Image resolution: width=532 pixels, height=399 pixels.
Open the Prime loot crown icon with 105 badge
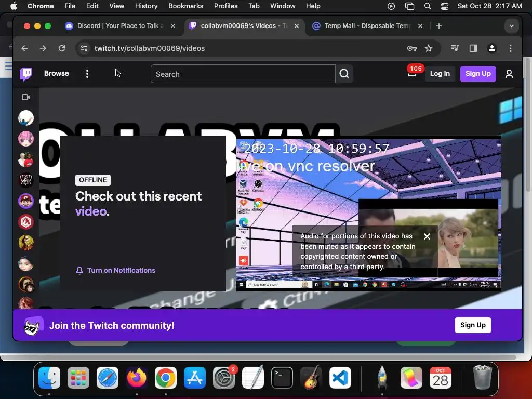coord(412,73)
